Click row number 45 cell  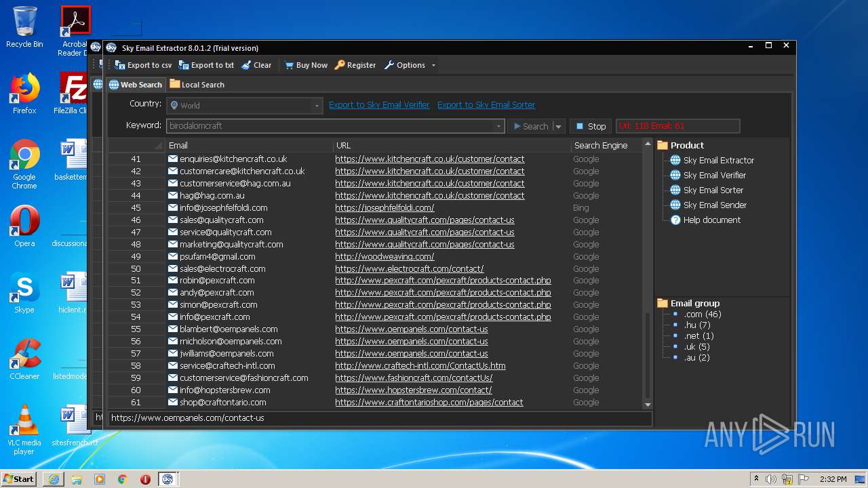[136, 208]
